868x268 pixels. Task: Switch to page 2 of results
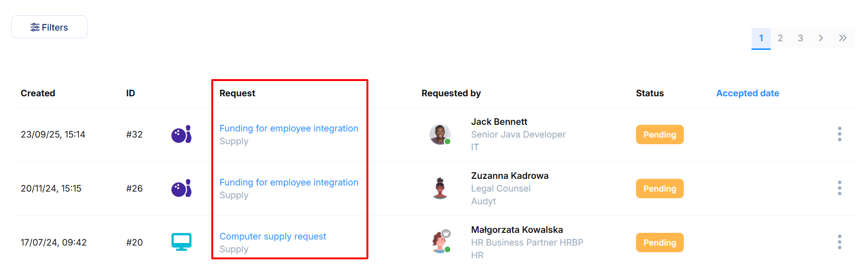pos(780,38)
